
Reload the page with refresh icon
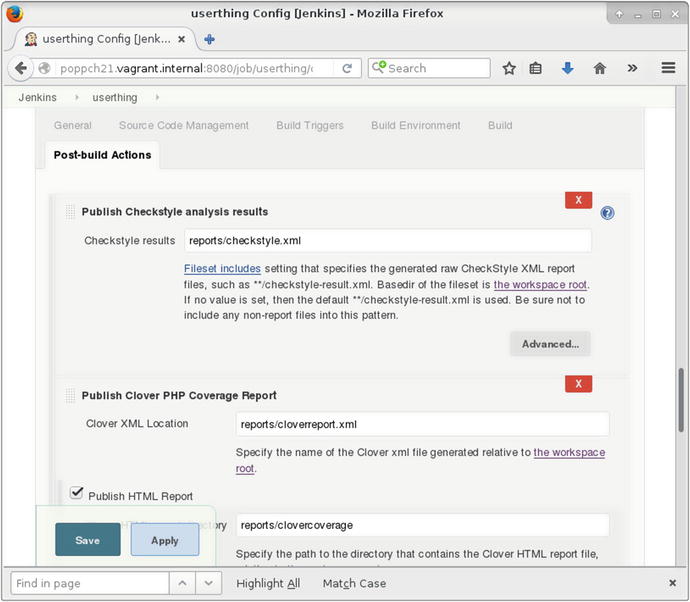pyautogui.click(x=347, y=68)
